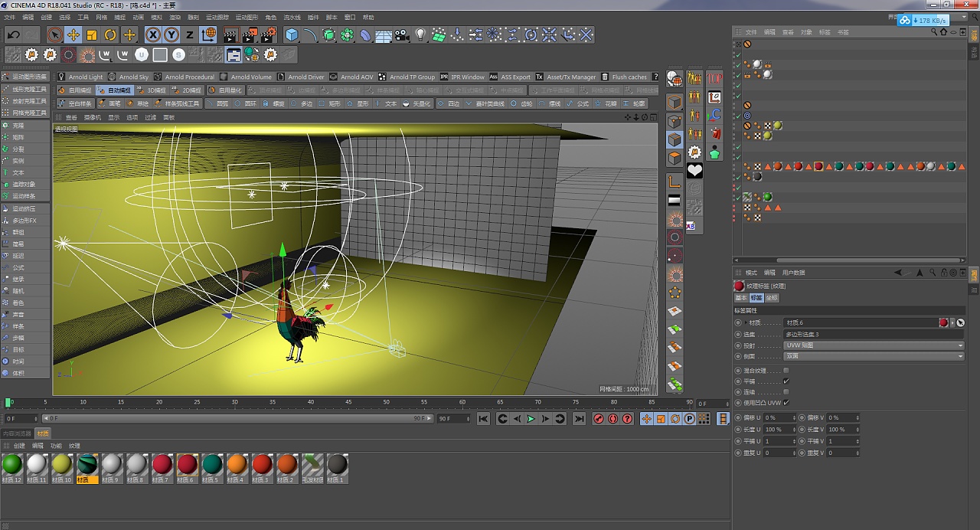The image size is (980, 530).
Task: Switch to the 坐标 tab in attributes
Action: (772, 298)
